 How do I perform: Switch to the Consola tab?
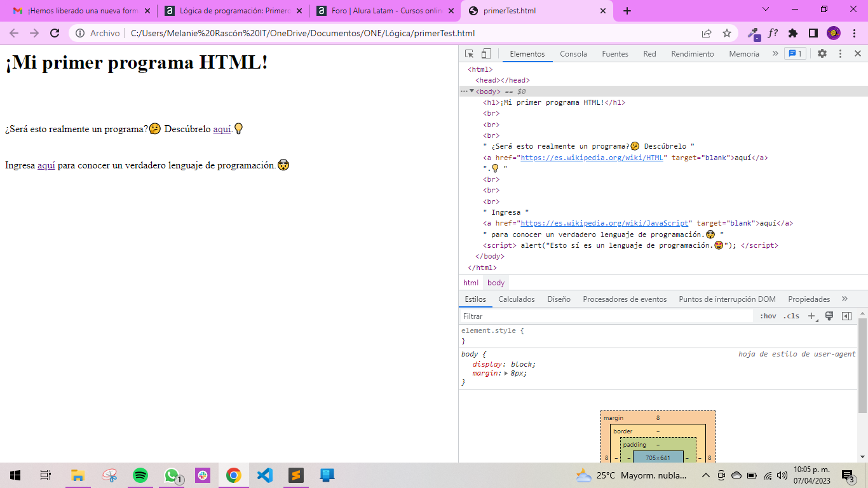click(573, 54)
